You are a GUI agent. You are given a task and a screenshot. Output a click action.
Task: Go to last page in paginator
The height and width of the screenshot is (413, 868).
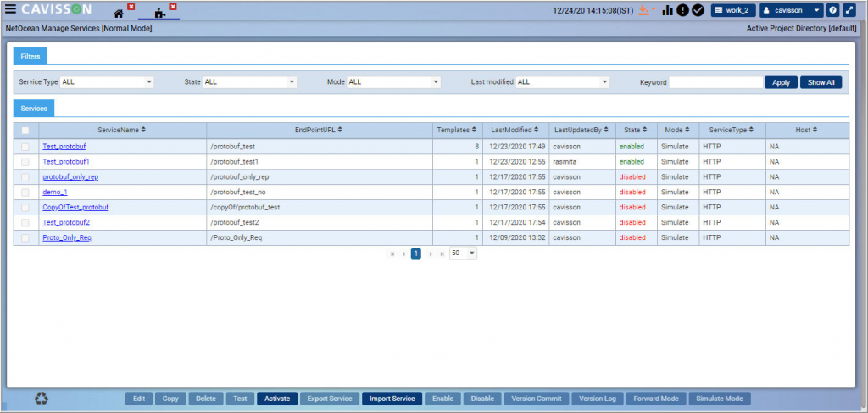click(442, 254)
